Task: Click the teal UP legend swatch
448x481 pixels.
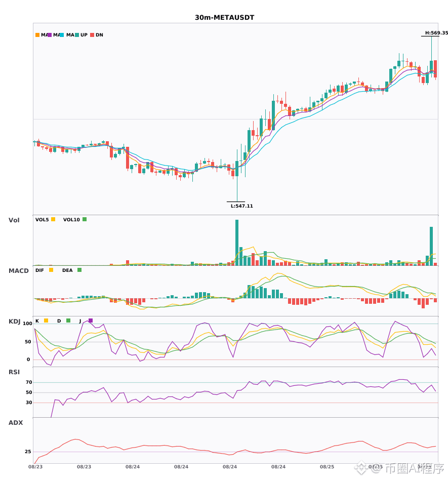Action: click(77, 35)
